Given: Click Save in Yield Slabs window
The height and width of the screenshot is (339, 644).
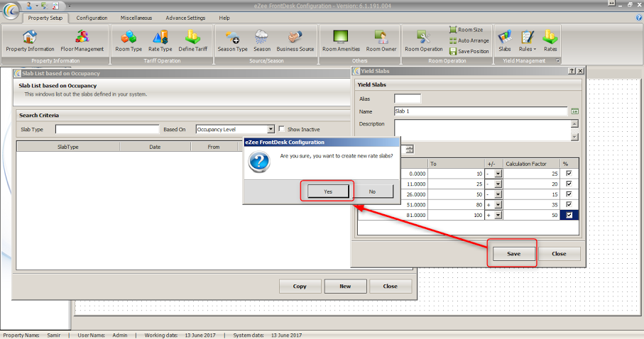Looking at the screenshot, I should 514,254.
